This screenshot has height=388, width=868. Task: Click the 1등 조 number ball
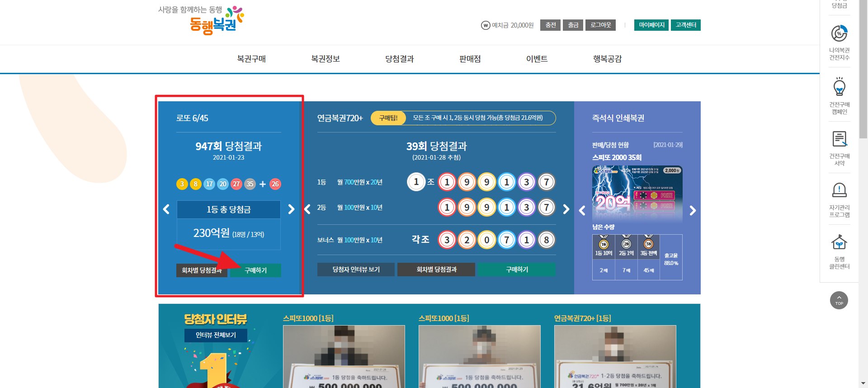(x=416, y=182)
